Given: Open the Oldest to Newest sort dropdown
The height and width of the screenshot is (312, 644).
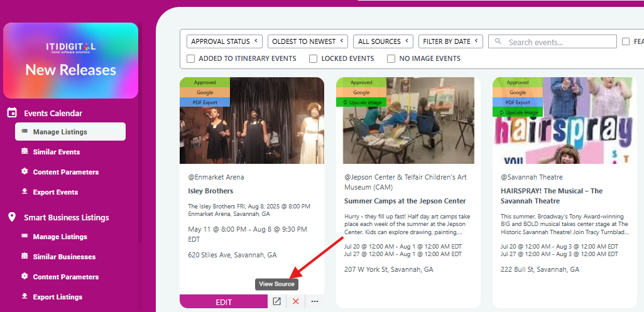Looking at the screenshot, I should click(x=308, y=41).
